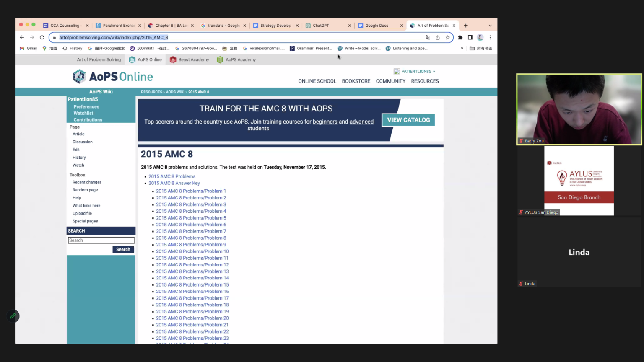The image size is (644, 362).
Task: Go back to the previous page
Action: 22,37
